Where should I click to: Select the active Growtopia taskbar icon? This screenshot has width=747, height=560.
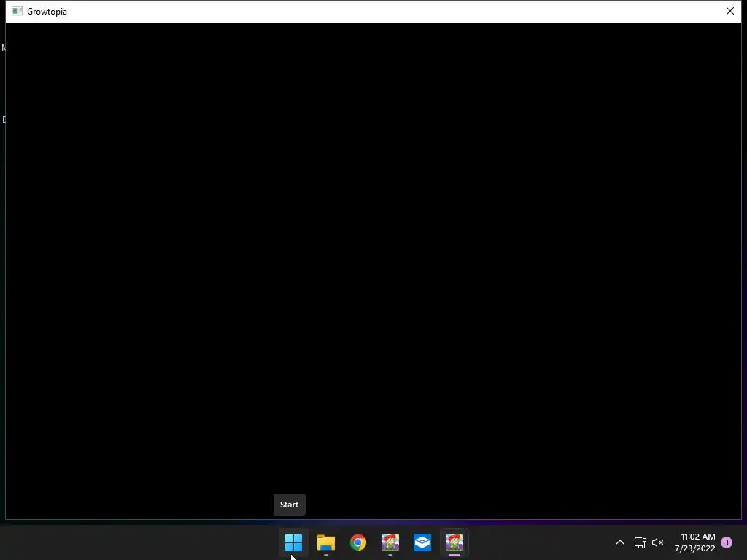[x=454, y=542]
